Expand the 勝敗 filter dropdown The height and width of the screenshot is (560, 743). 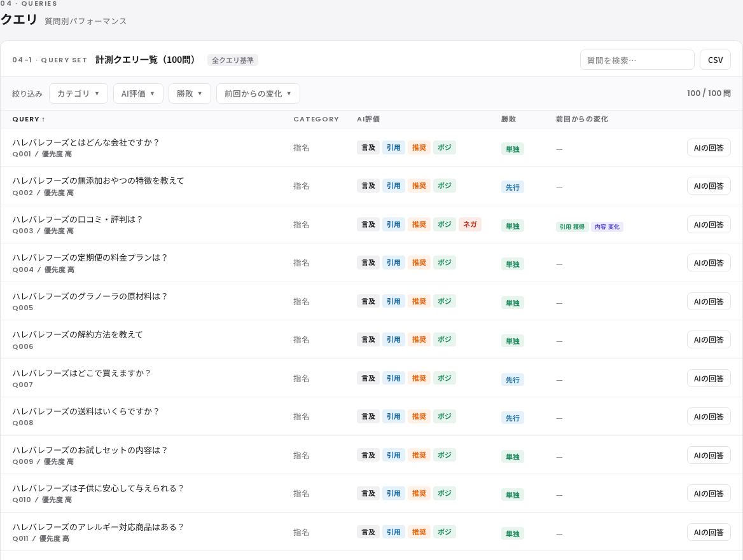[189, 93]
